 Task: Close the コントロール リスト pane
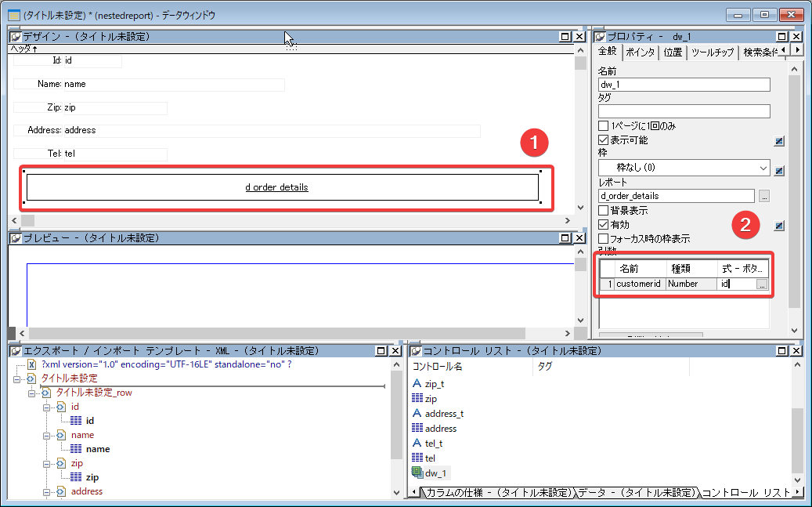tap(795, 351)
